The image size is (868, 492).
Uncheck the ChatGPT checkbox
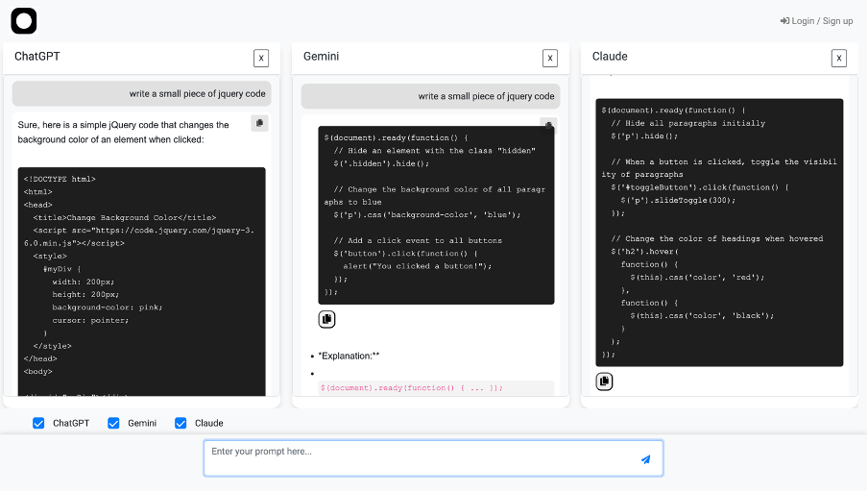38,424
